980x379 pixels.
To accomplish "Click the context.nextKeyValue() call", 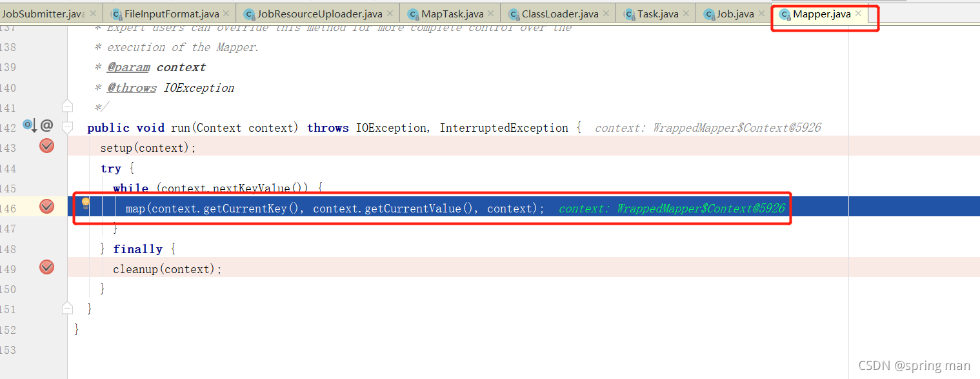I will (x=235, y=189).
